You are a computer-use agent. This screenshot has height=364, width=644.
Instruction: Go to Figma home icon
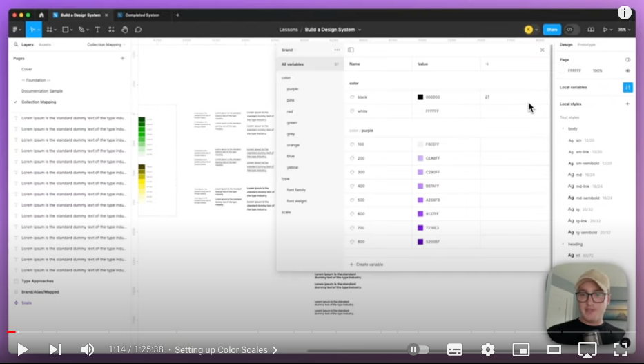click(x=41, y=15)
